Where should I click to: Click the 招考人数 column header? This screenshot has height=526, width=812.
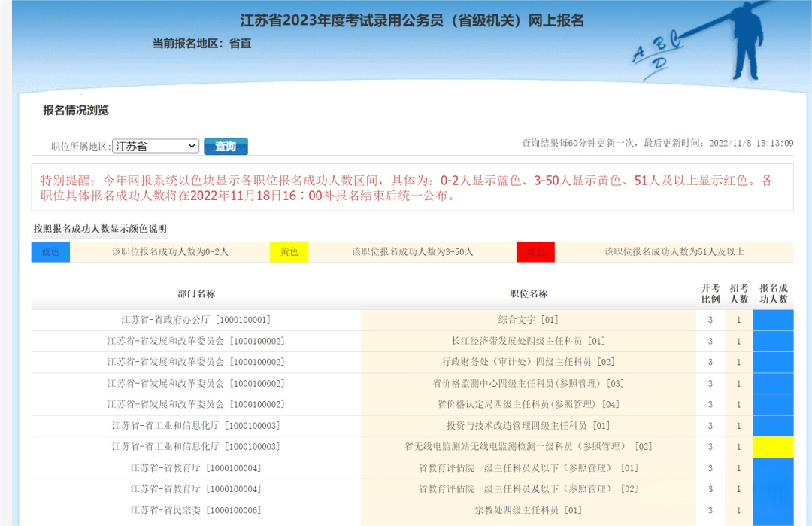click(x=738, y=293)
